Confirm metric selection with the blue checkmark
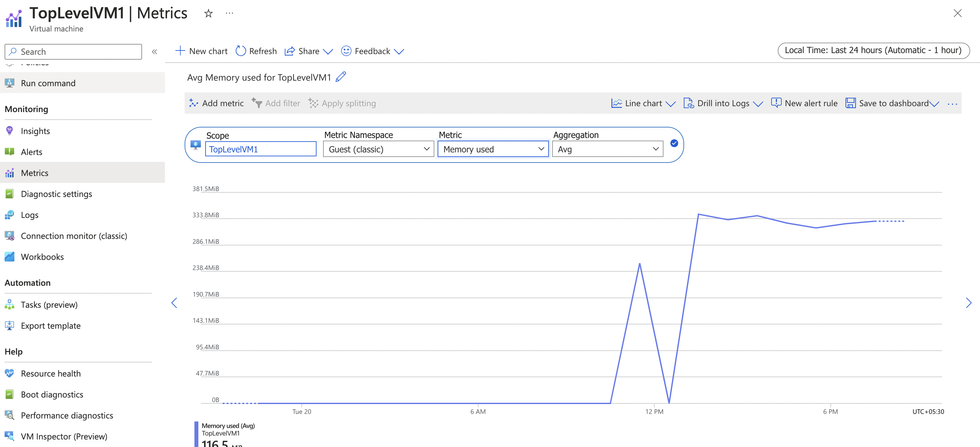Viewport: 980px width, 447px height. click(674, 144)
